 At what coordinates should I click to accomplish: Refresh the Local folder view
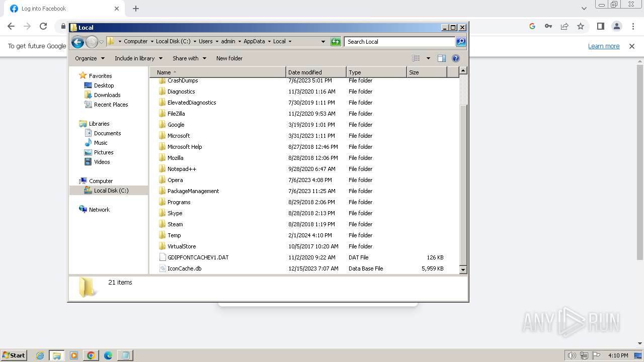[336, 42]
